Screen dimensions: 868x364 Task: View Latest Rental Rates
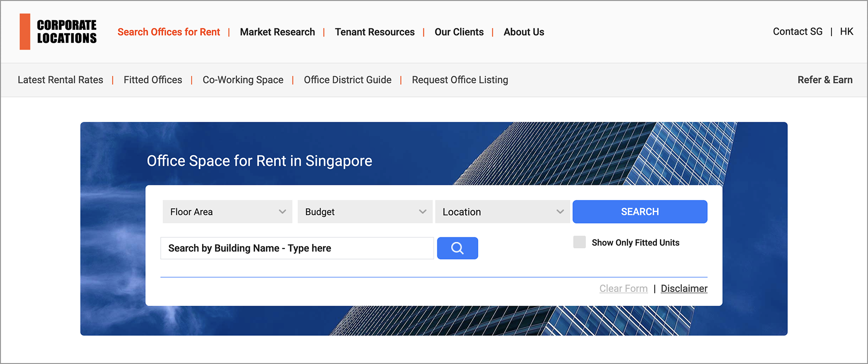click(x=61, y=80)
